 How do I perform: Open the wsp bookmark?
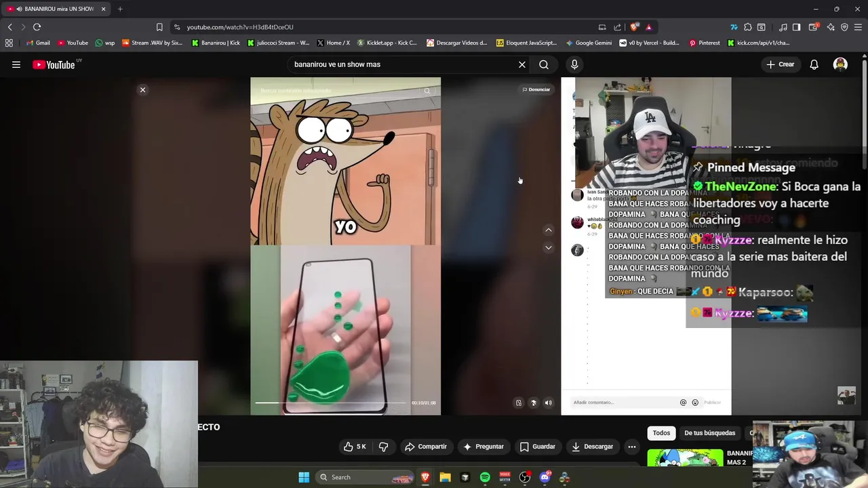[105, 43]
